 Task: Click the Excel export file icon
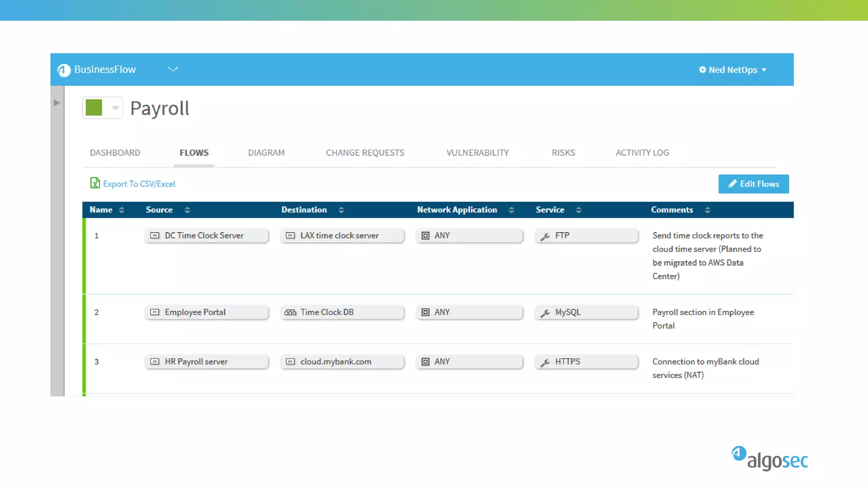pos(95,183)
